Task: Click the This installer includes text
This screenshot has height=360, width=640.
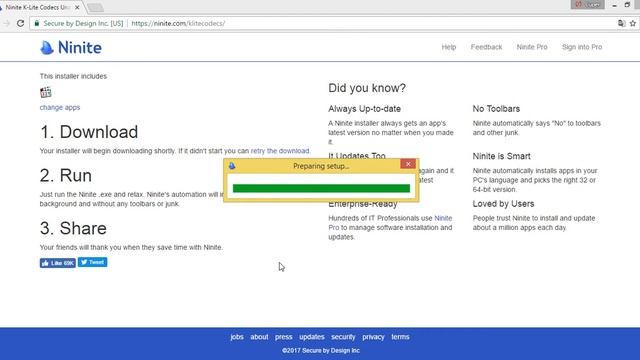Action: [x=73, y=76]
